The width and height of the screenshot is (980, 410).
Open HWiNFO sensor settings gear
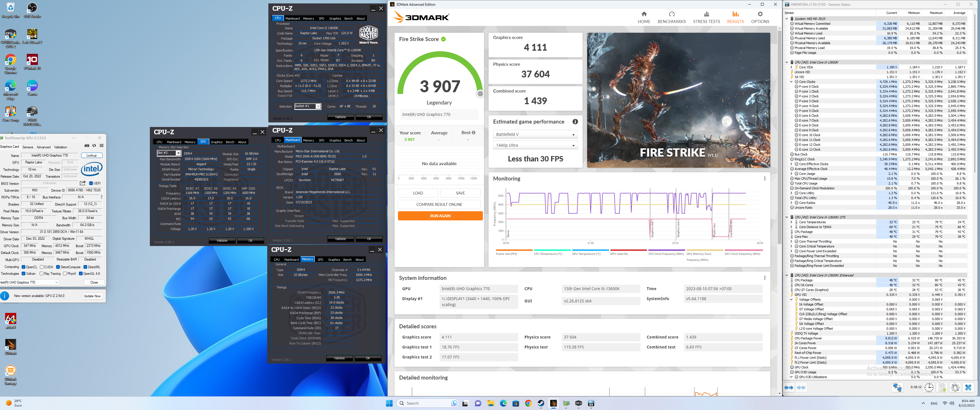coord(955,388)
